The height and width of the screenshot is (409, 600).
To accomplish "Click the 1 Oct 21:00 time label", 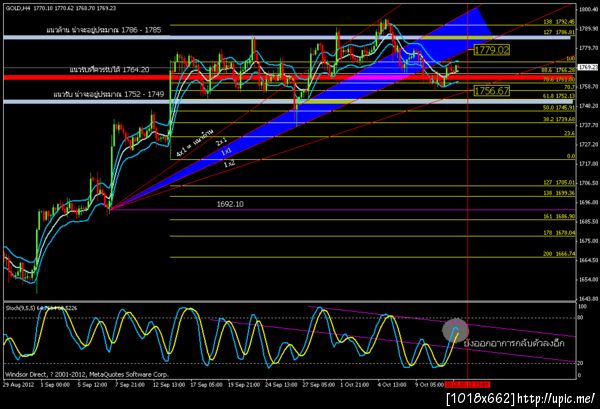I will pyautogui.click(x=355, y=385).
